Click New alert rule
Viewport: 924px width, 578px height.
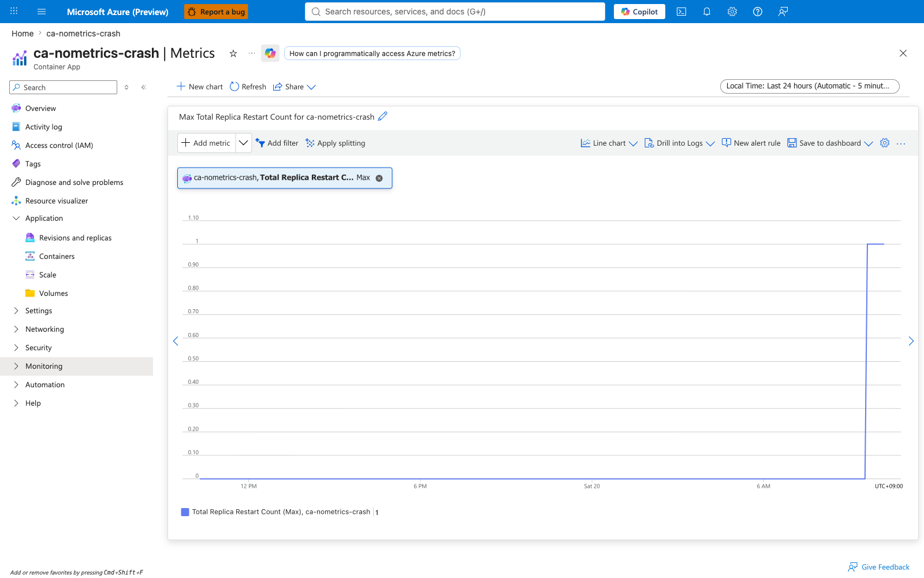pos(751,143)
